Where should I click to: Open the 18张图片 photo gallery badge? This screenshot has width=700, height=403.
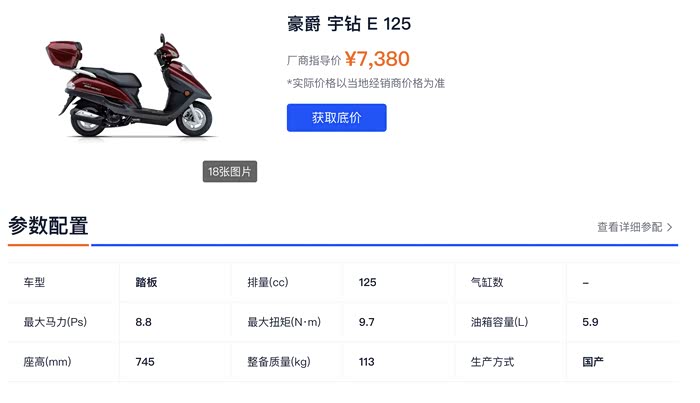pos(230,172)
